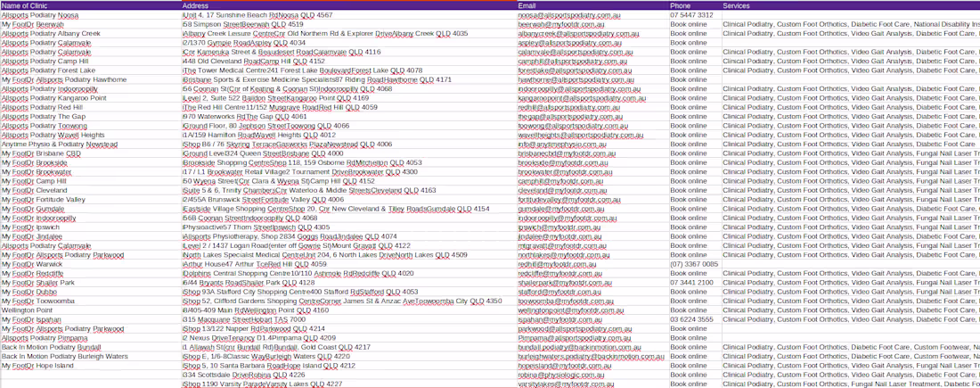
Task: Click address 970 Waterworks Rd The Gap
Action: (x=349, y=116)
